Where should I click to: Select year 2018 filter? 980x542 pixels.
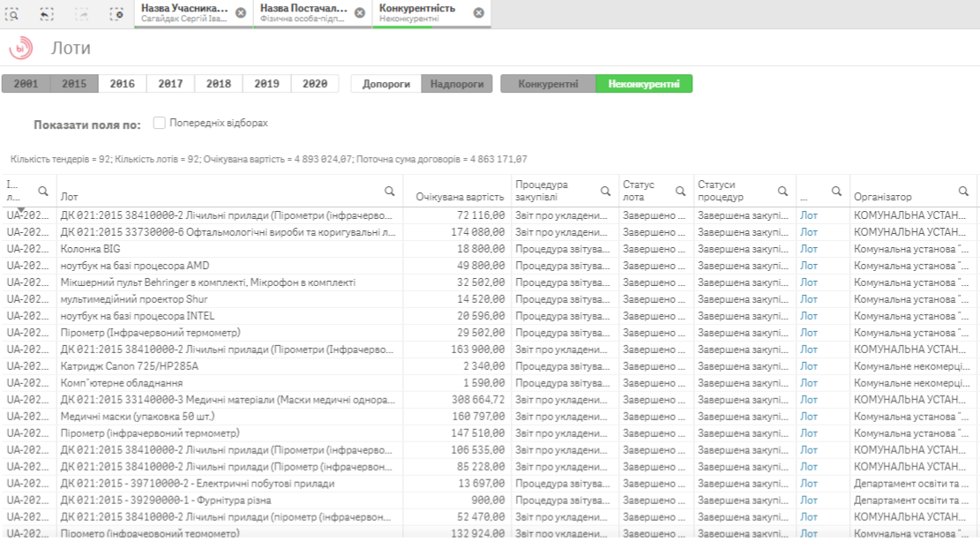(219, 84)
